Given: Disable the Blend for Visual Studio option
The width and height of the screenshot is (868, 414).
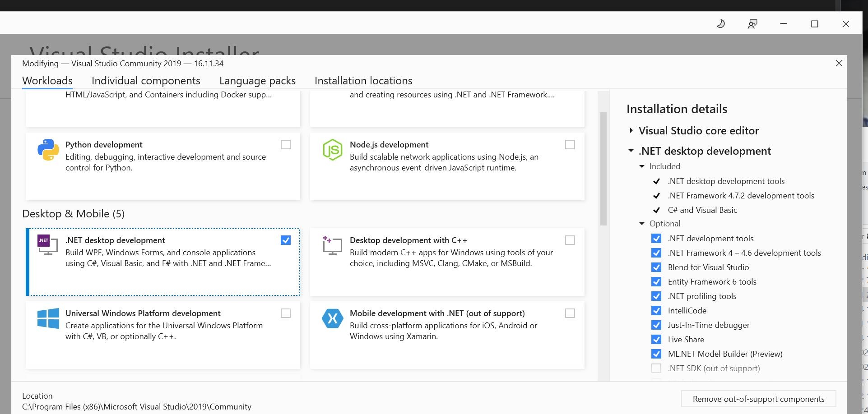Looking at the screenshot, I should coord(656,267).
